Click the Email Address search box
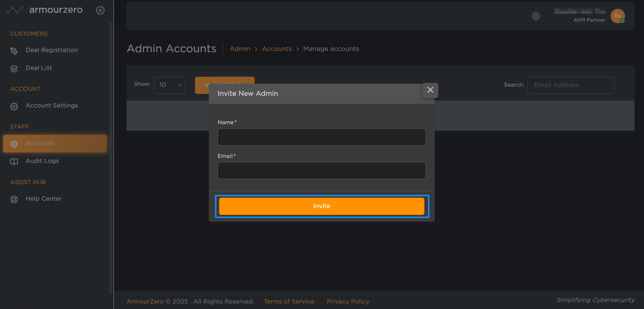644x309 pixels. [x=571, y=85]
